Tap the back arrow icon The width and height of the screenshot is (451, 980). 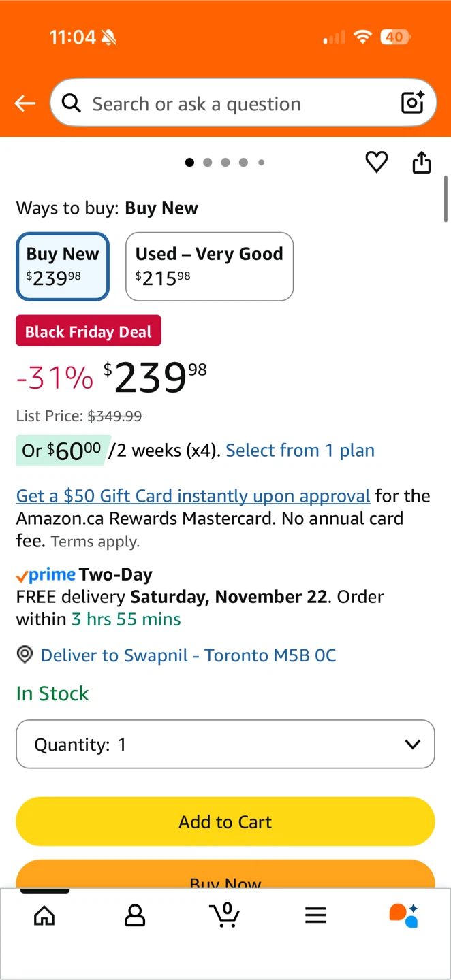(25, 103)
